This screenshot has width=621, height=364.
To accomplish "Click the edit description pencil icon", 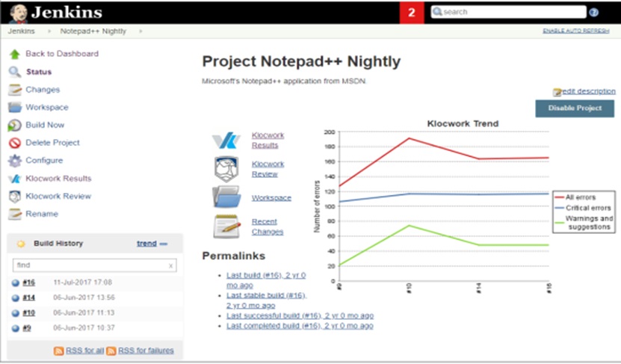I will point(557,92).
